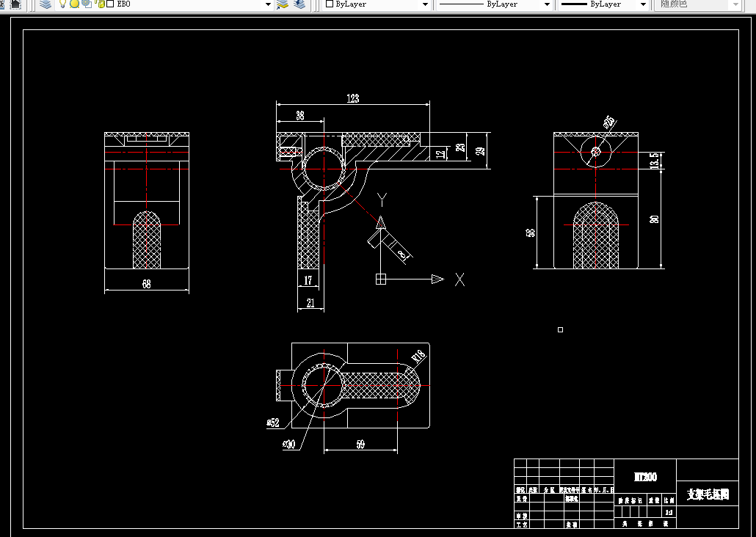
Task: Click the thick lineweight ByLayer preview
Action: click(x=574, y=4)
